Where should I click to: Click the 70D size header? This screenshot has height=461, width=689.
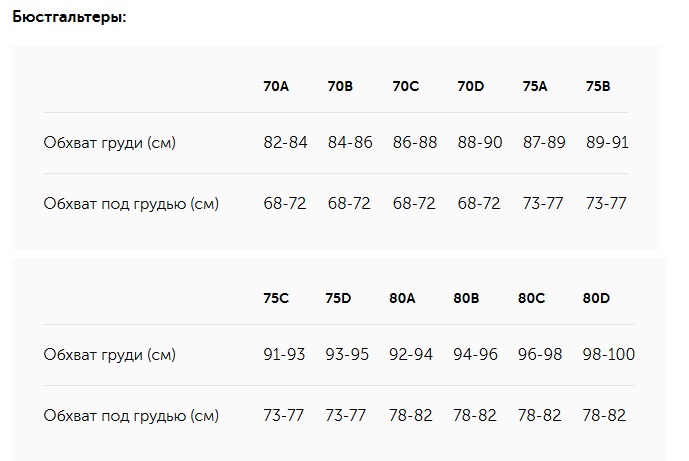coord(471,86)
